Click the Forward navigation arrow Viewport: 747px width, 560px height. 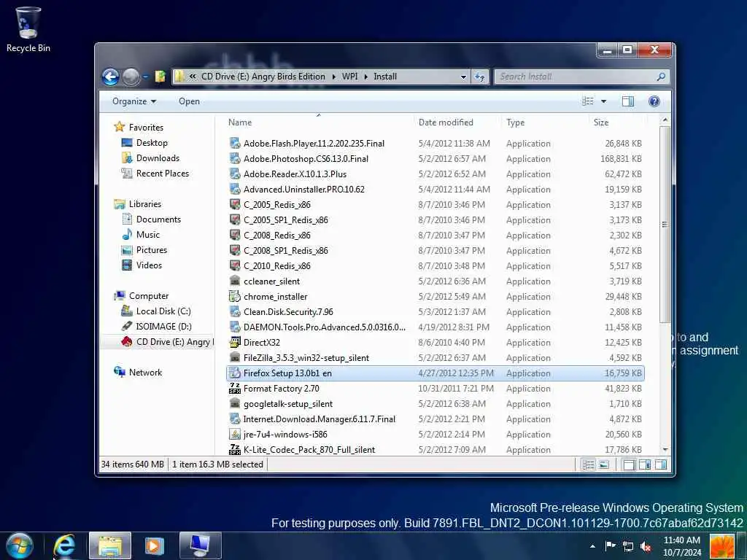click(131, 77)
